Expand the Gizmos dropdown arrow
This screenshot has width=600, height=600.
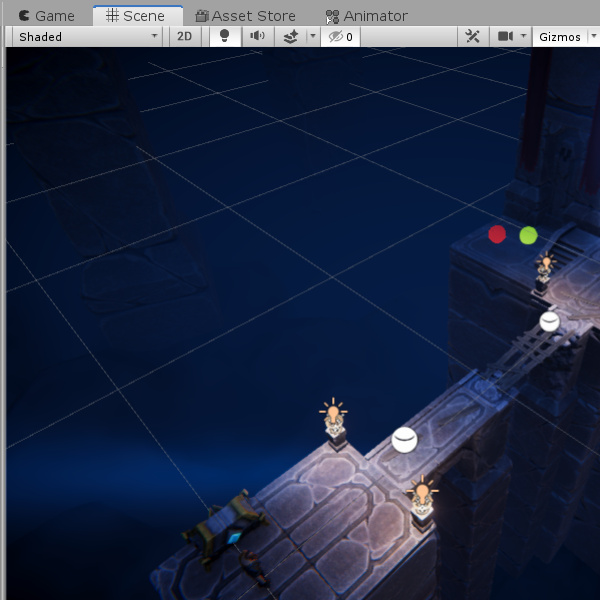pos(593,37)
